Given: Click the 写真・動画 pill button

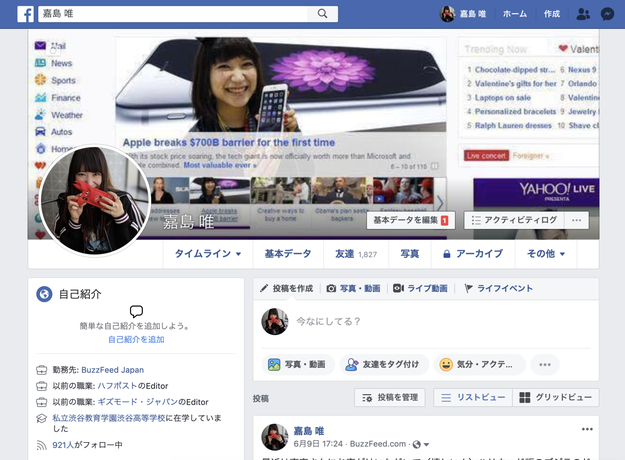Looking at the screenshot, I should [x=297, y=364].
